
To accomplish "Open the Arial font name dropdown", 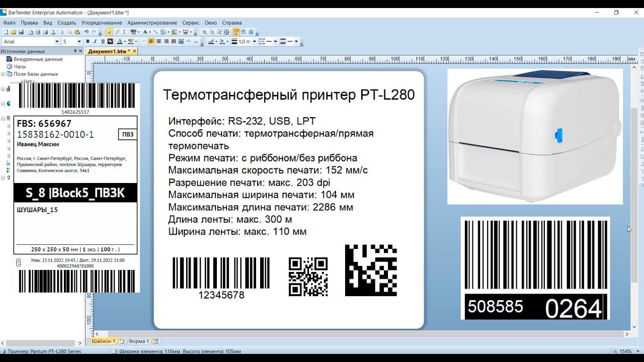I will click(57, 41).
